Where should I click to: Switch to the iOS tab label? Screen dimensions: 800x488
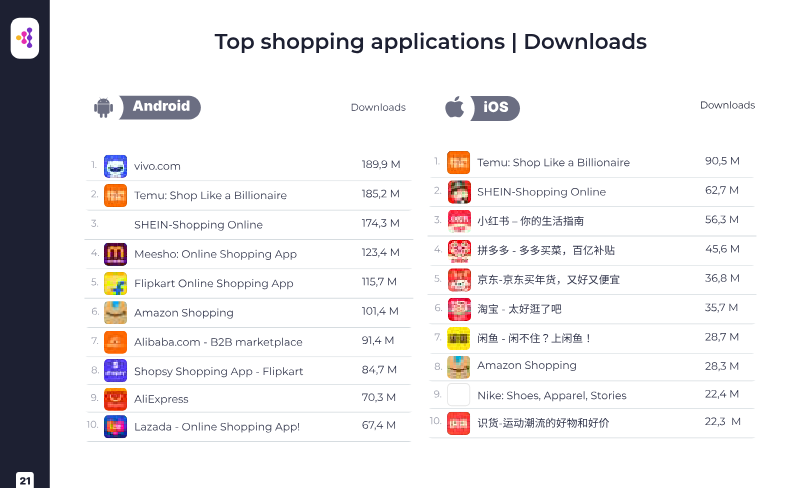[x=496, y=108]
